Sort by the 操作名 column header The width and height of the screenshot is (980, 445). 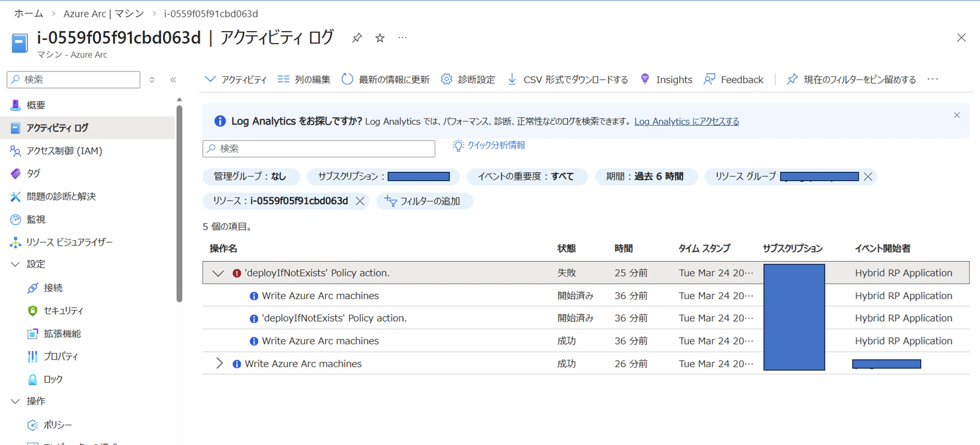click(x=223, y=248)
